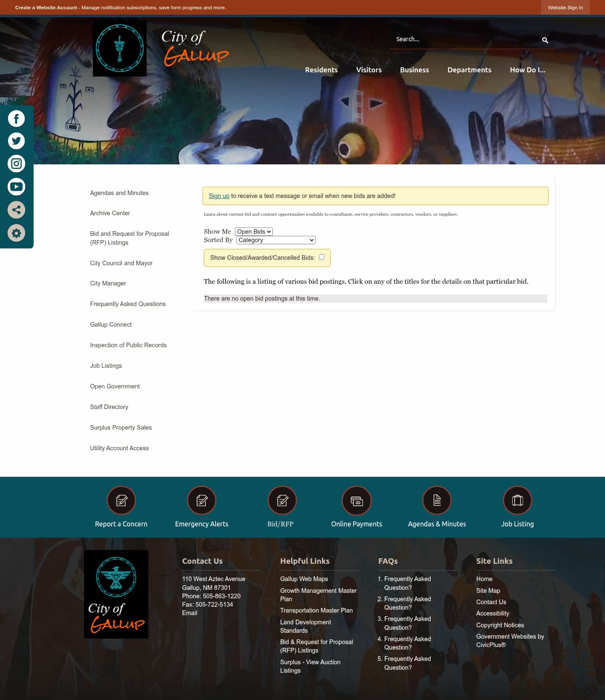Click the Website Sign In button
The height and width of the screenshot is (700, 605).
(x=565, y=8)
